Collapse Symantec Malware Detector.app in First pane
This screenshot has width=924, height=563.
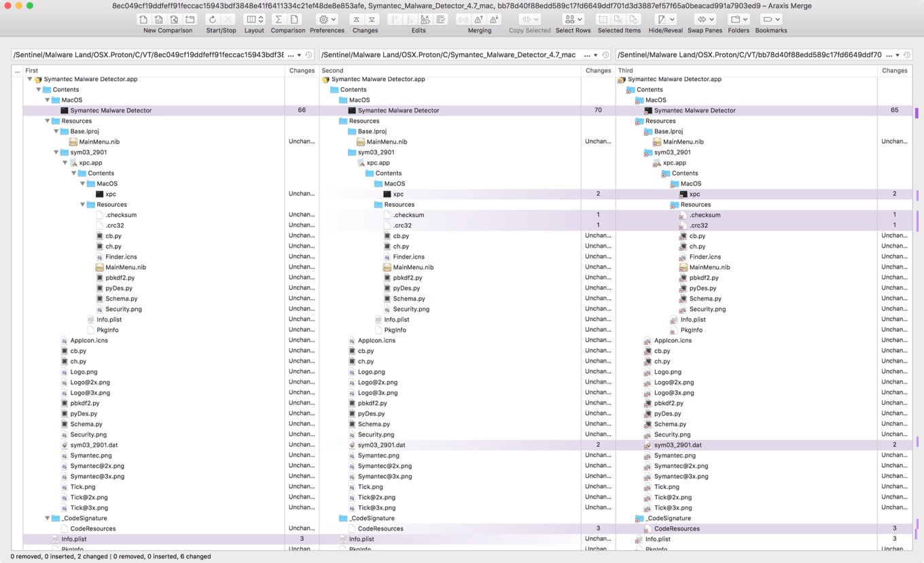(x=30, y=79)
